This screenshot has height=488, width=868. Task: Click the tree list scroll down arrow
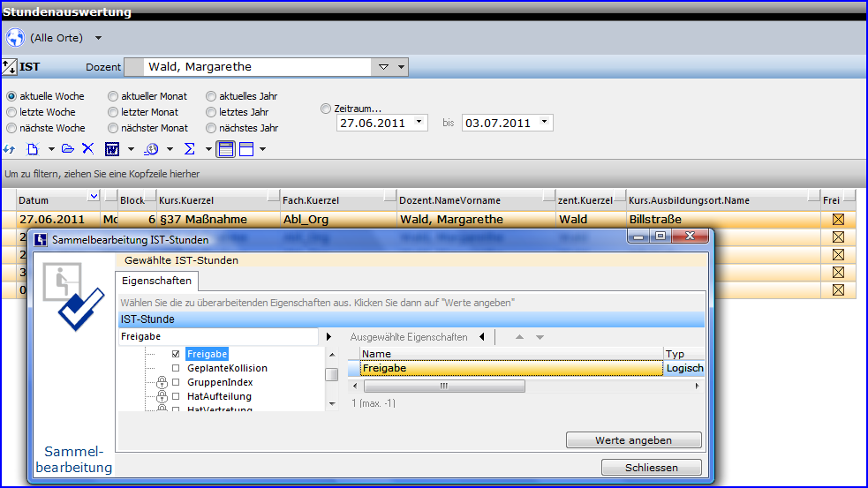point(332,404)
